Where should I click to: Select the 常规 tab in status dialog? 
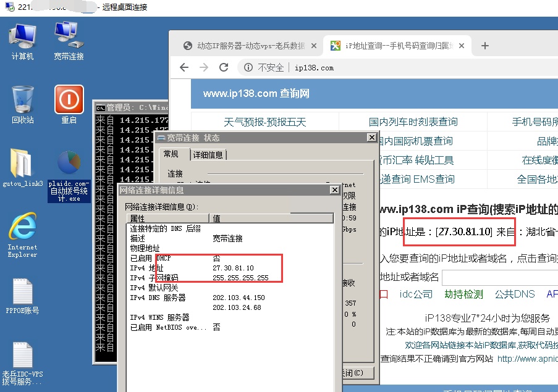point(171,154)
